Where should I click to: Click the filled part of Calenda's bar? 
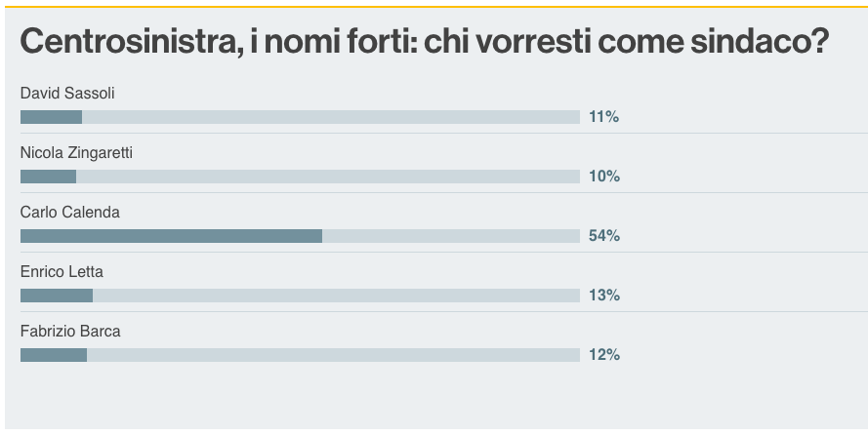[x=171, y=236]
